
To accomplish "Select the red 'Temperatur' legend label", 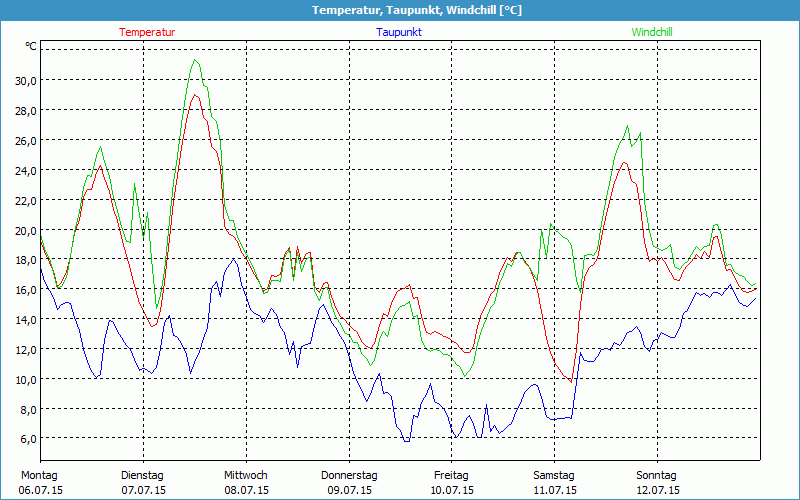I will (147, 32).
